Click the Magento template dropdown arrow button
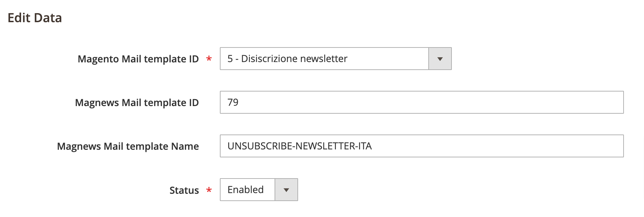Screen dimensions: 644x217 coord(440,59)
